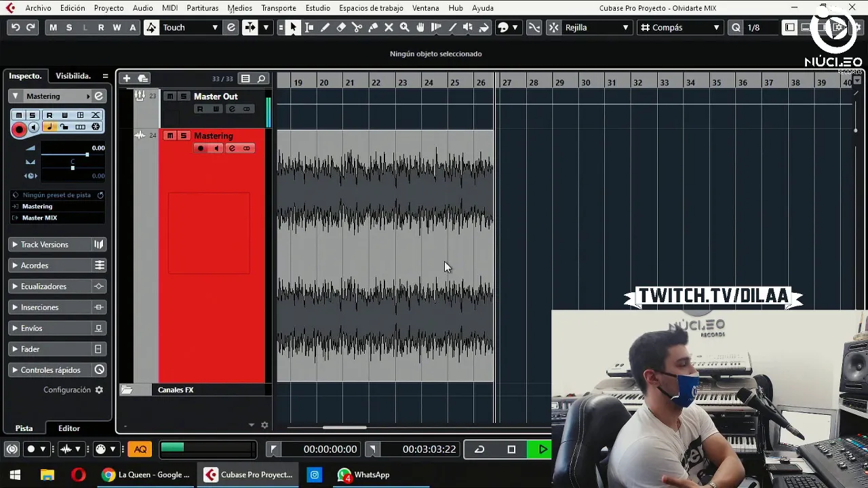Toggle Snap to Zero Crossing button
868x488 pixels.
(534, 27)
